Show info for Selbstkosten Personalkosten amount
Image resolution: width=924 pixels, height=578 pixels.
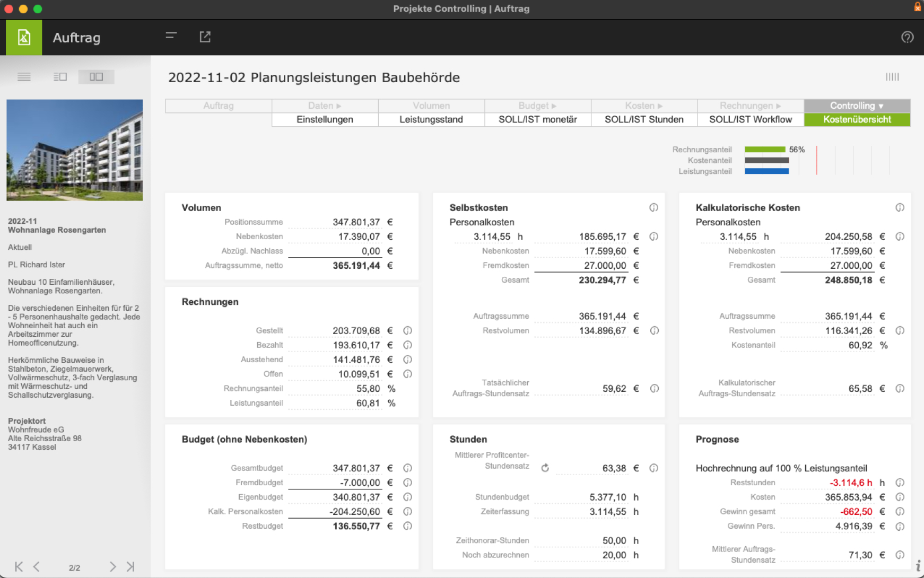click(653, 237)
